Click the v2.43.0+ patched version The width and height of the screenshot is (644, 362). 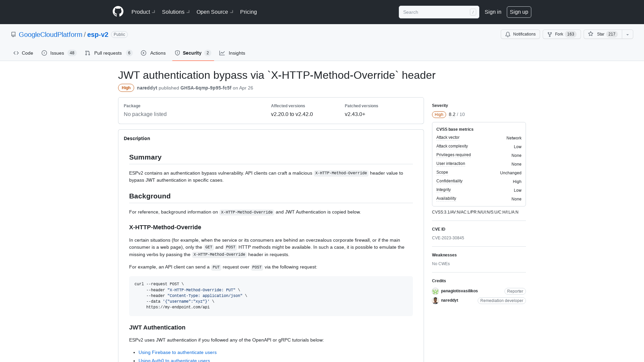[x=355, y=114]
